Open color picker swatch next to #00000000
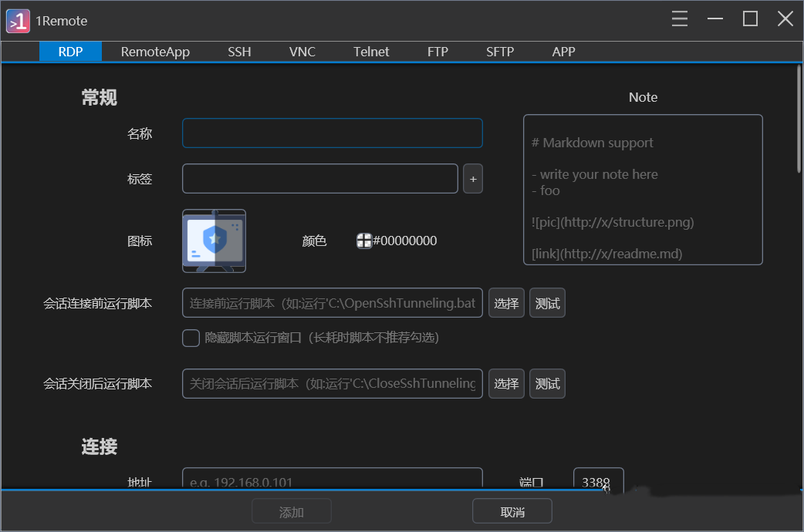The width and height of the screenshot is (804, 532). [x=363, y=241]
